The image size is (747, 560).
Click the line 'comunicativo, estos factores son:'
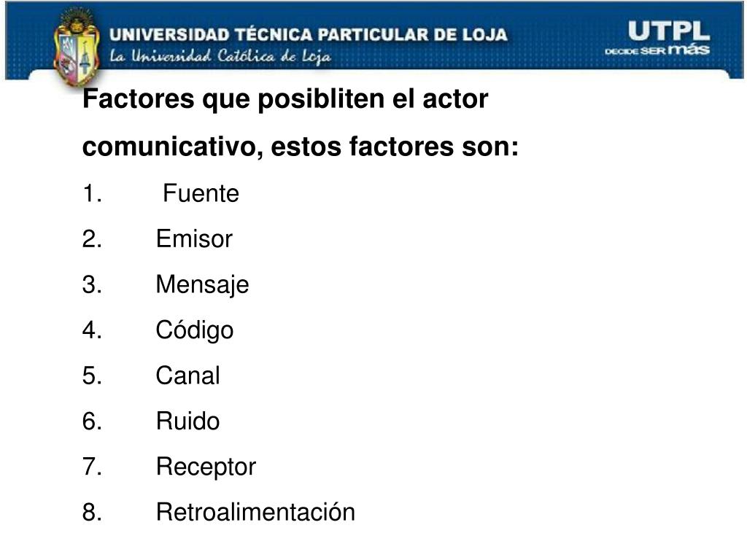(x=300, y=146)
